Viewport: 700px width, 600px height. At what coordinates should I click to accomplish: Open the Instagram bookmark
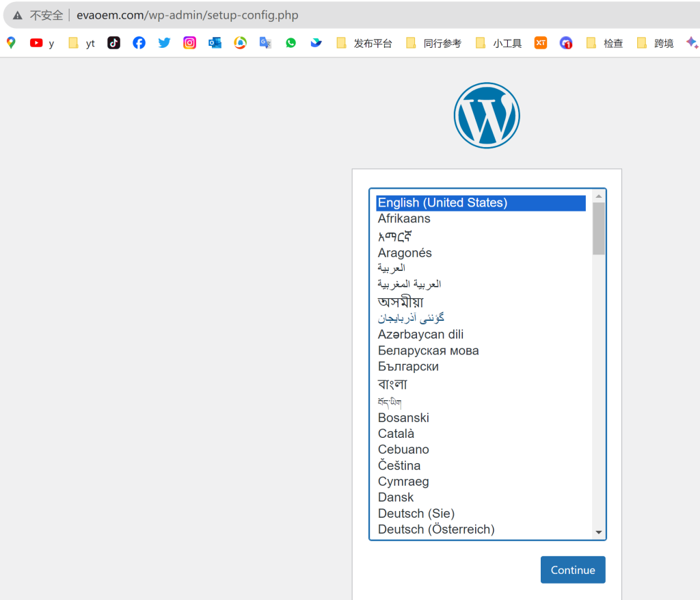click(190, 43)
